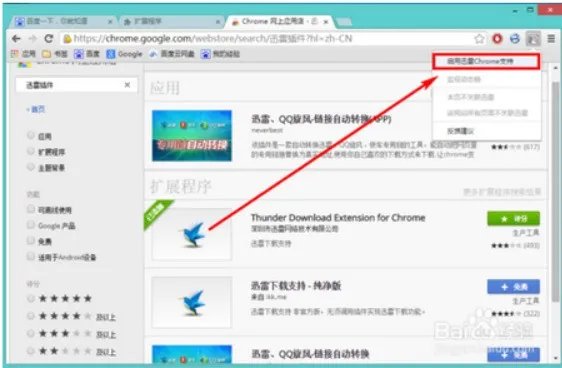The height and width of the screenshot is (368, 562).
Task: Open the Chrome hamburger menu
Action: tap(551, 38)
